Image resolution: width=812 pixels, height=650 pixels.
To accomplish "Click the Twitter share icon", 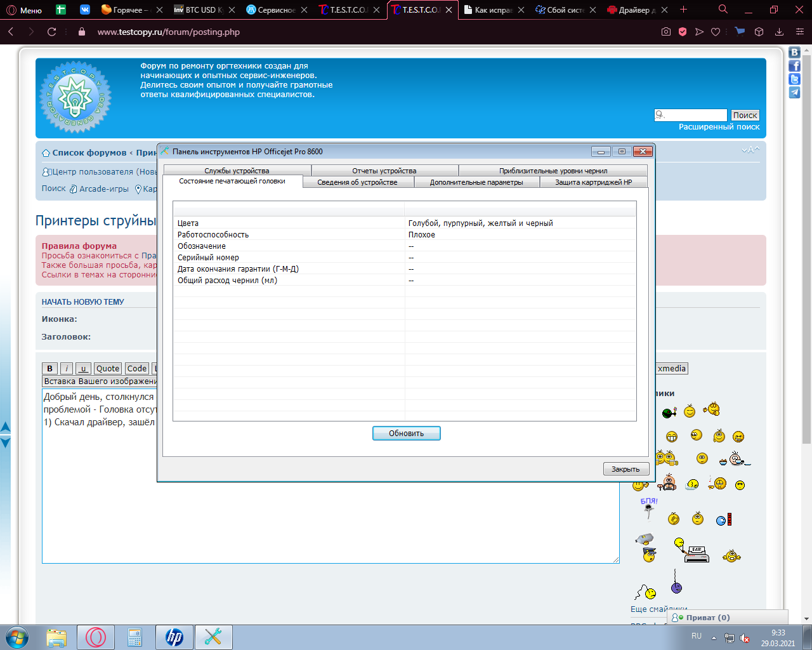I will coord(794,79).
